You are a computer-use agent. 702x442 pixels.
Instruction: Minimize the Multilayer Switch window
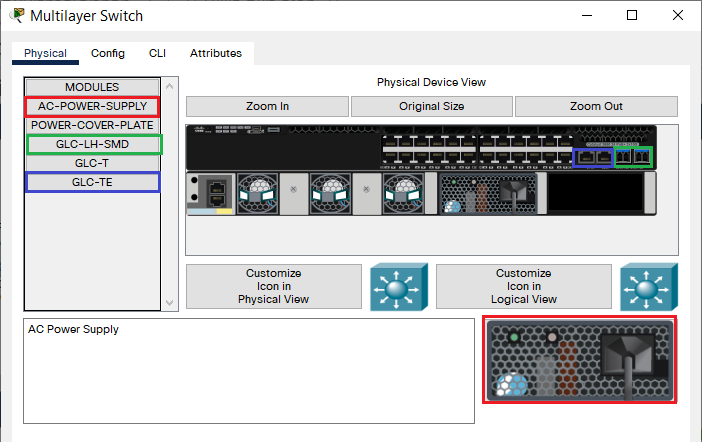(x=587, y=15)
